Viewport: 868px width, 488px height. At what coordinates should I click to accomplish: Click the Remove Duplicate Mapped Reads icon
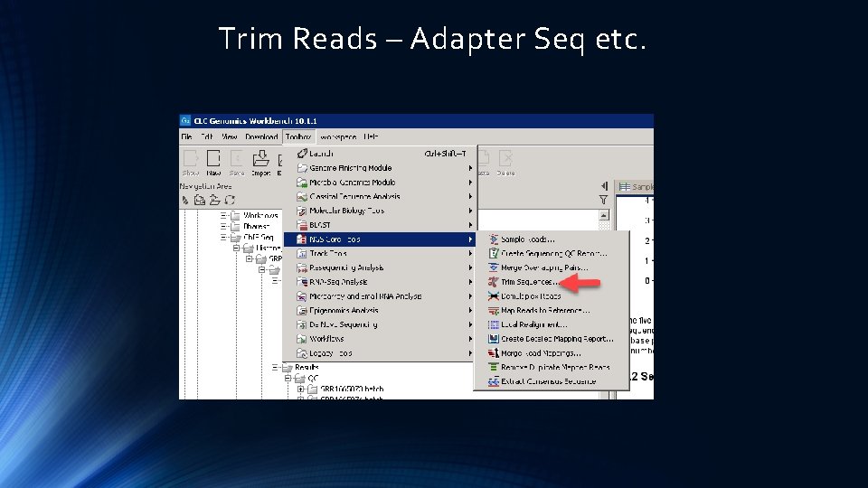(494, 367)
